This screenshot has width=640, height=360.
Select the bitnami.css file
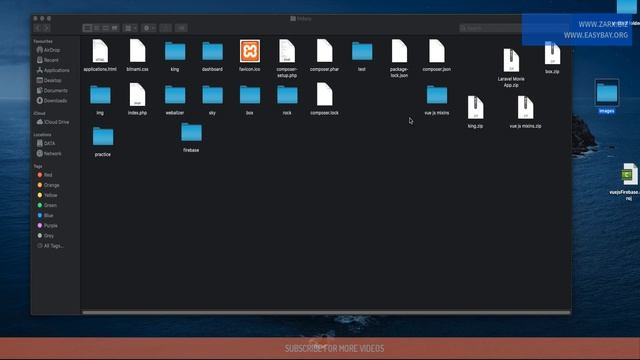point(138,55)
